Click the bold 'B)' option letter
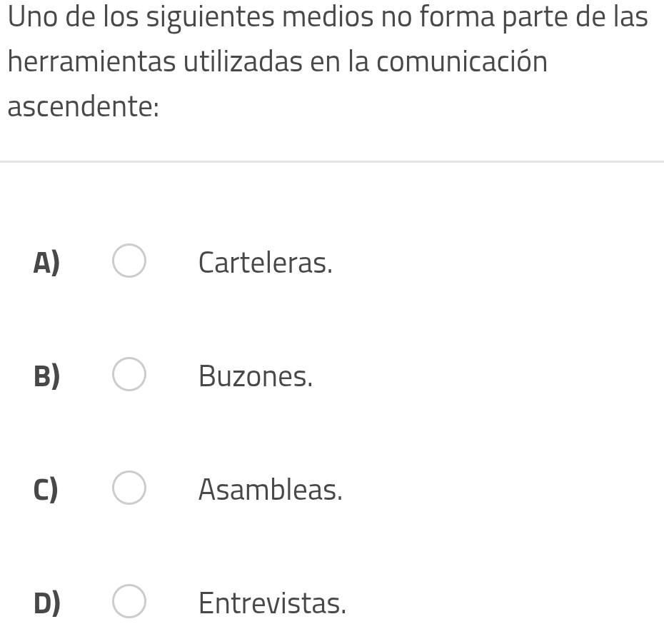Image resolution: width=664 pixels, height=644 pixels. tap(47, 376)
